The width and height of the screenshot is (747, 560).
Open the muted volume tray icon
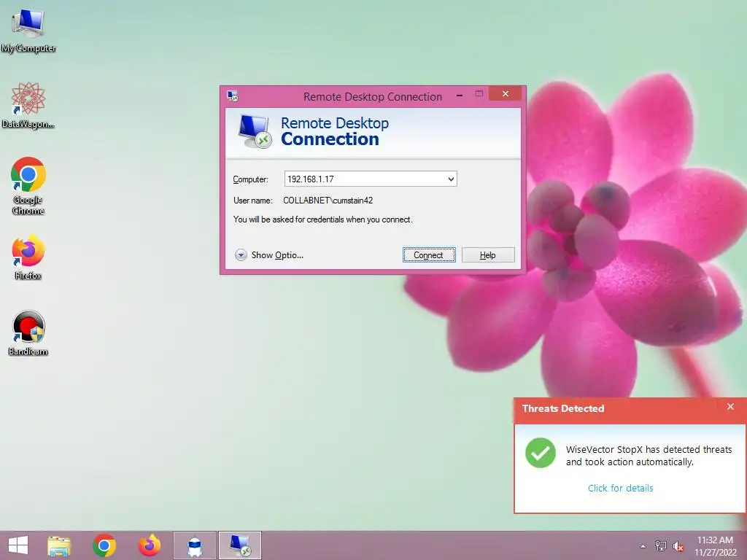coord(678,546)
